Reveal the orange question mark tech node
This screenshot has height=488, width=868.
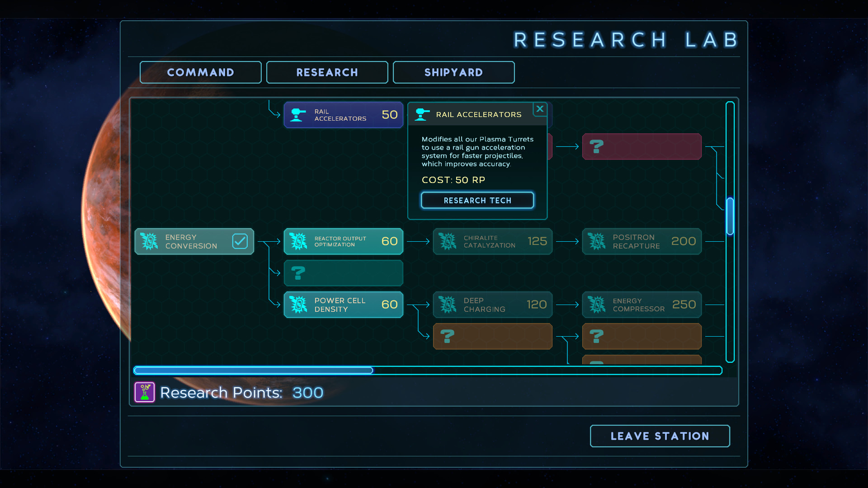pos(492,336)
